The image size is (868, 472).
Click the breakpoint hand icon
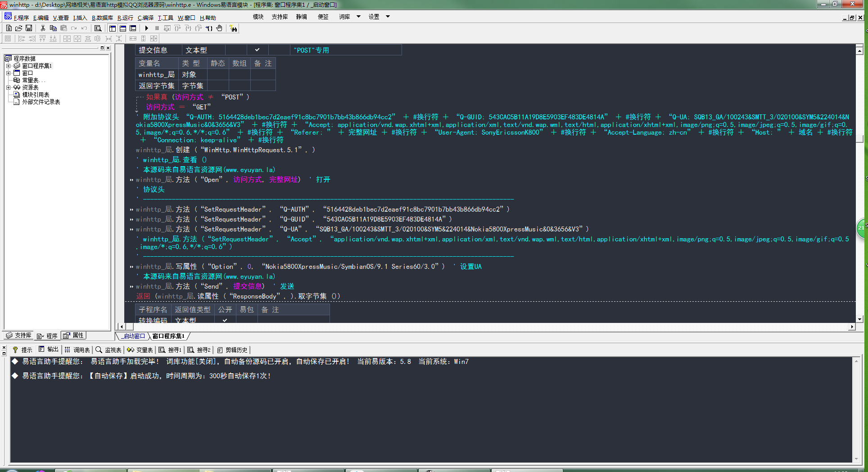(x=219, y=28)
